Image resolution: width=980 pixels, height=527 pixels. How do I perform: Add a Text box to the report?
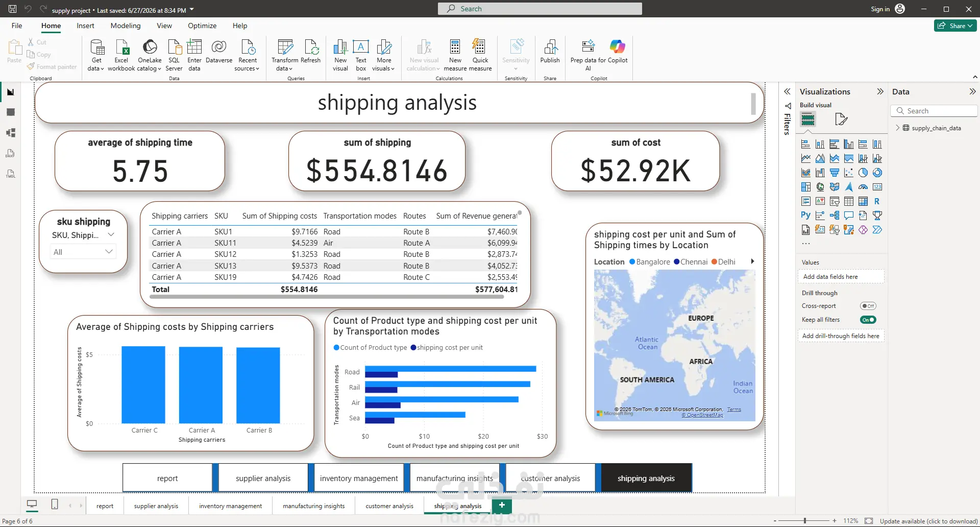click(361, 55)
